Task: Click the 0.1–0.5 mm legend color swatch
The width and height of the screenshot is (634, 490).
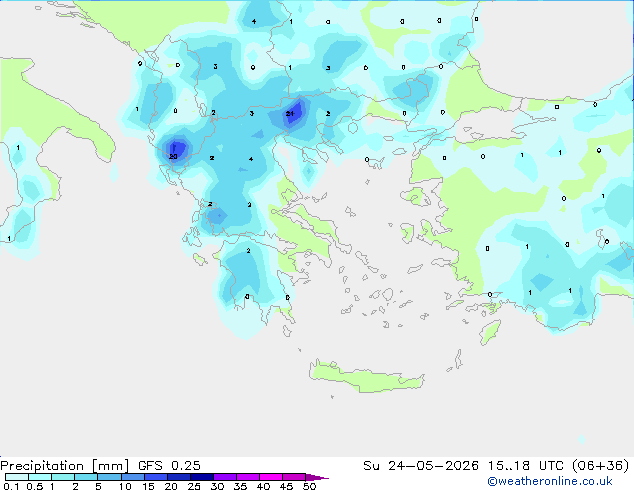Action: coord(17,477)
